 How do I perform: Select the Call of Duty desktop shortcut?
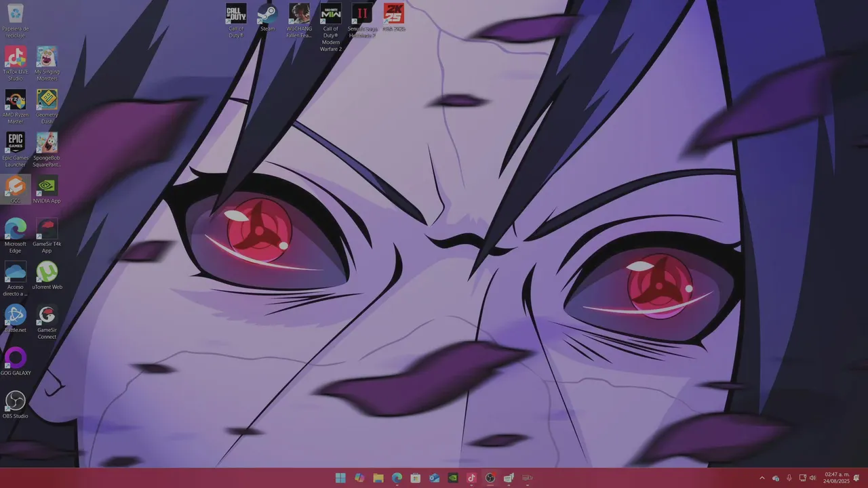click(x=236, y=20)
